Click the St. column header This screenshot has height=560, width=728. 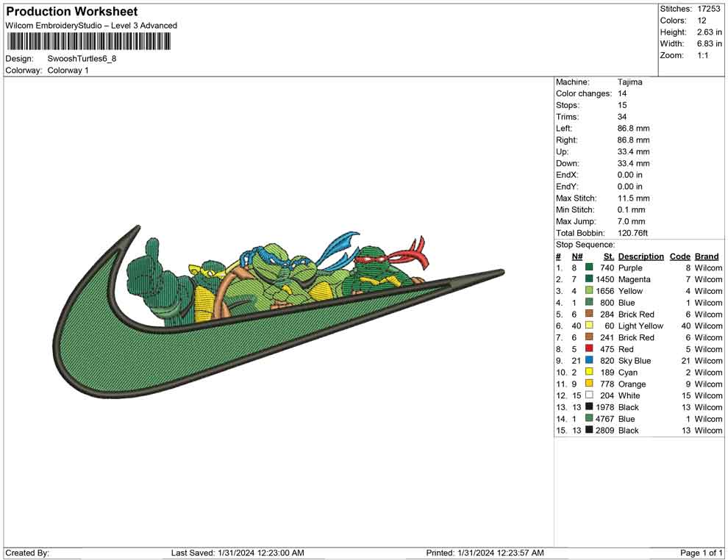click(x=609, y=256)
